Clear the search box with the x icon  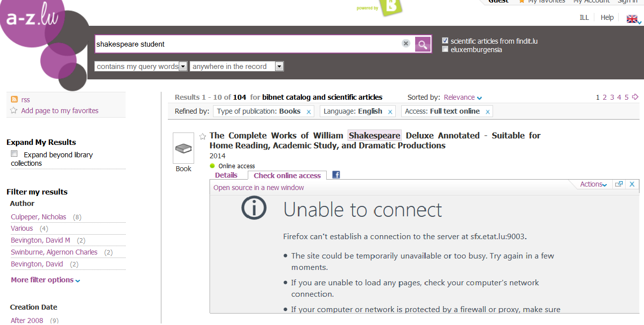click(406, 44)
